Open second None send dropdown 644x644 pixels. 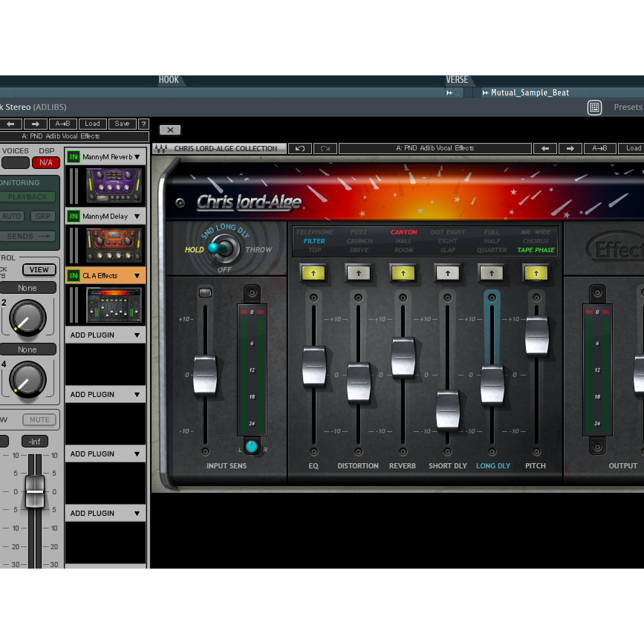[28, 349]
